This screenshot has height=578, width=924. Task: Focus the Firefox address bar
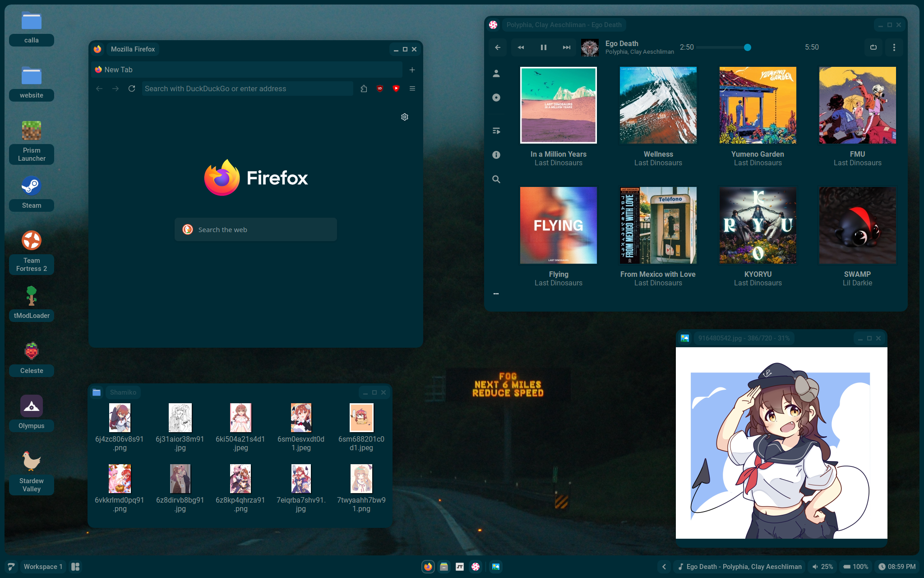pos(248,89)
